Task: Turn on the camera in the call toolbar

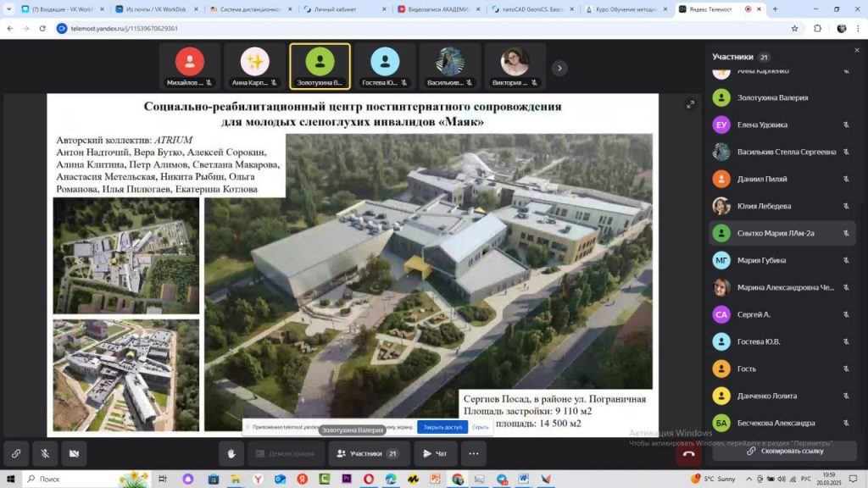Action: coord(73,454)
